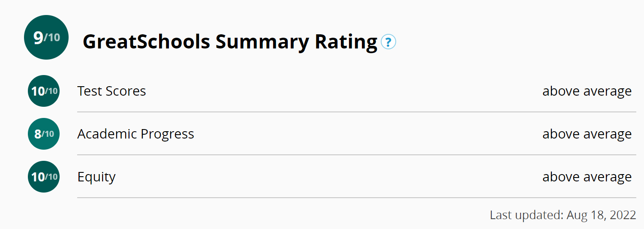Click the 10/10 Equity badge
644x229 pixels.
pyautogui.click(x=44, y=177)
